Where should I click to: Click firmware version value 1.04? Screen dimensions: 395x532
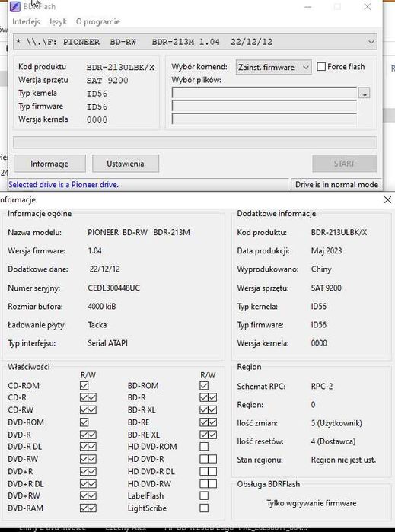point(94,250)
